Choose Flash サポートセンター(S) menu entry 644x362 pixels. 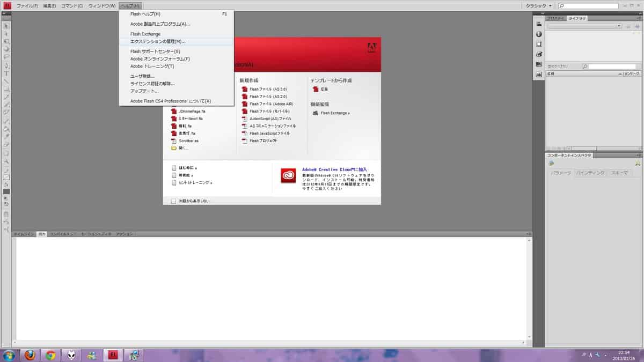point(177,51)
